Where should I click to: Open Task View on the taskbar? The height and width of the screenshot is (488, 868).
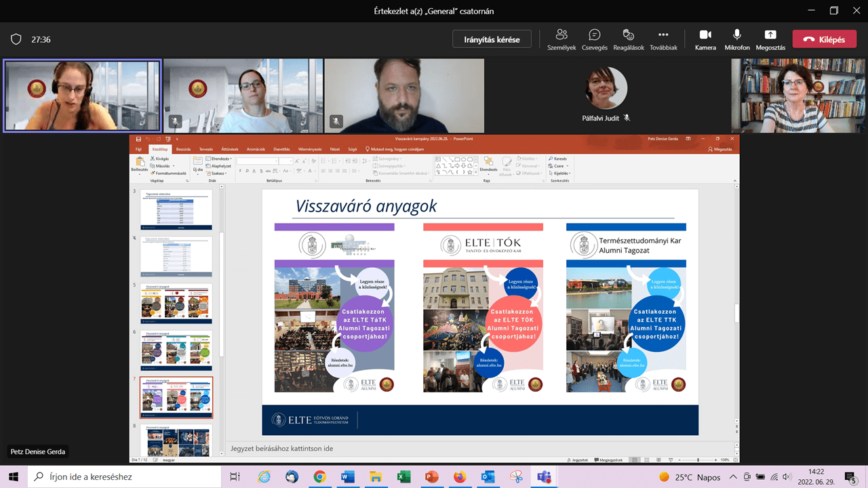point(235,477)
